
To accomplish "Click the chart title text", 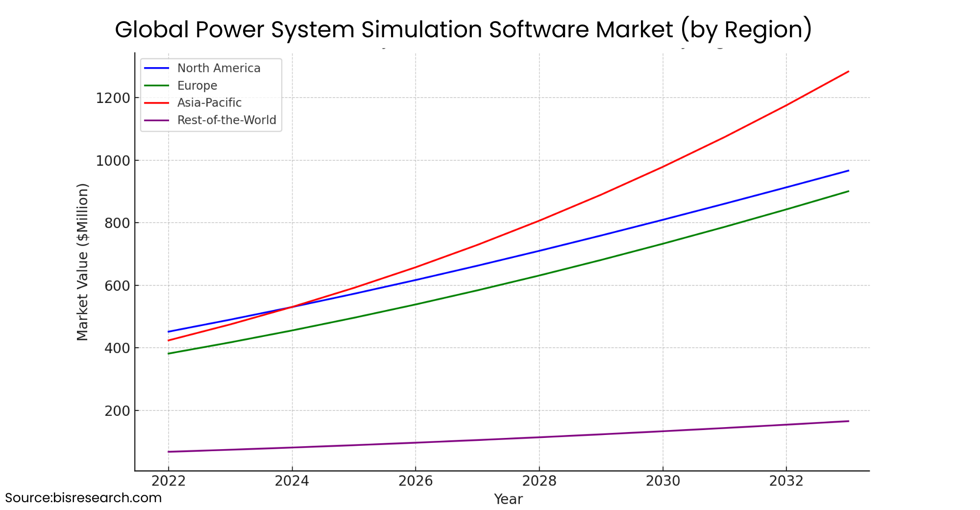I will tap(463, 29).
